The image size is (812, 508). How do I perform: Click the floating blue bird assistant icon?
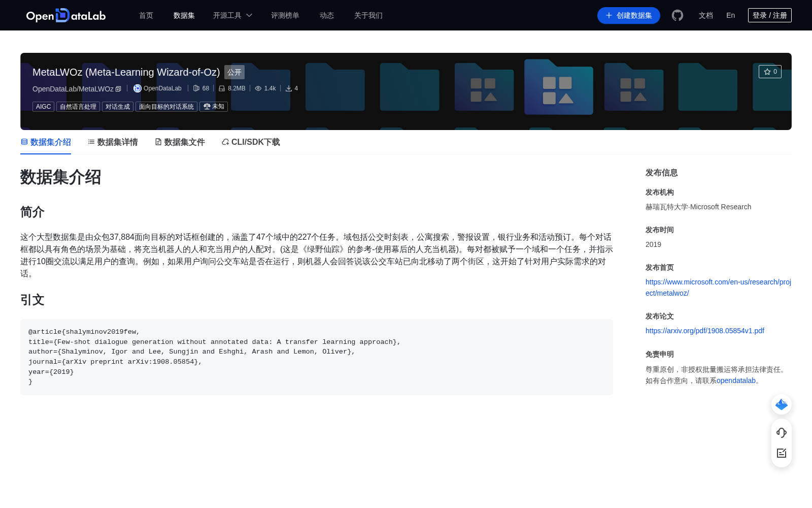tap(782, 404)
